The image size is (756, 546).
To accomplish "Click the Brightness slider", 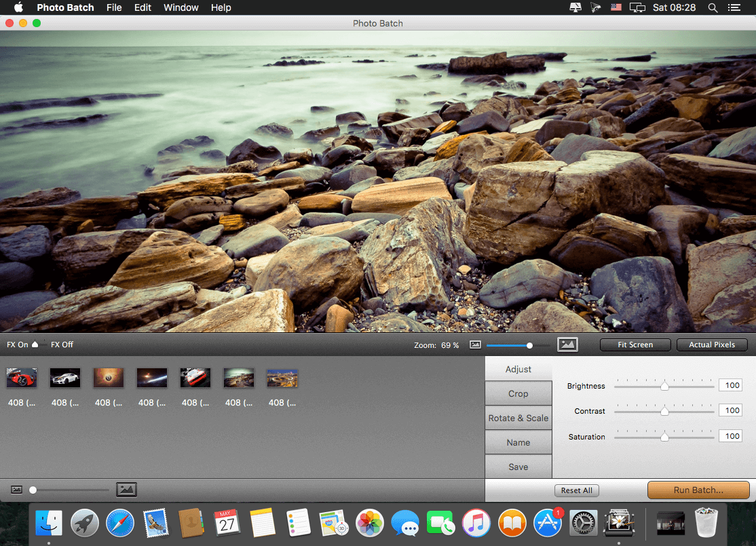I will click(664, 385).
